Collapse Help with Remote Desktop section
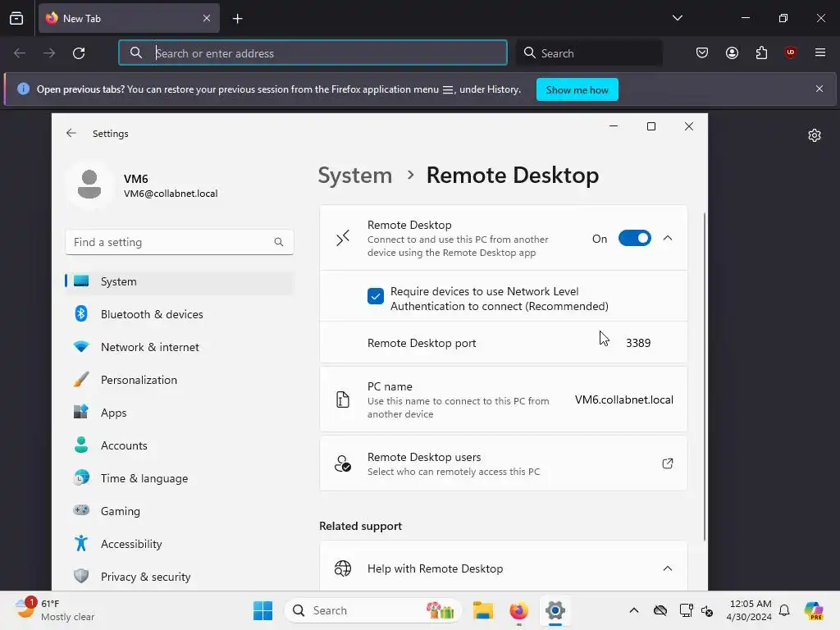Image resolution: width=840 pixels, height=630 pixels. tap(668, 568)
